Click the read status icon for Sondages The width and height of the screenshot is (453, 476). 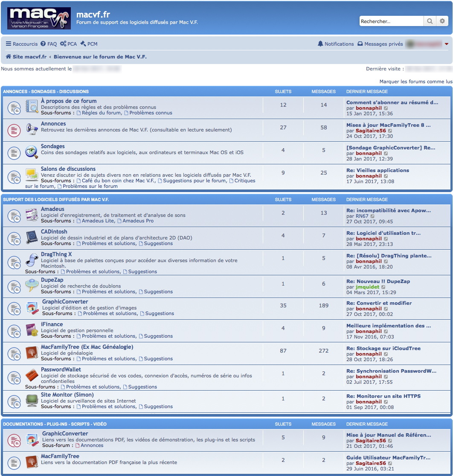pyautogui.click(x=14, y=153)
